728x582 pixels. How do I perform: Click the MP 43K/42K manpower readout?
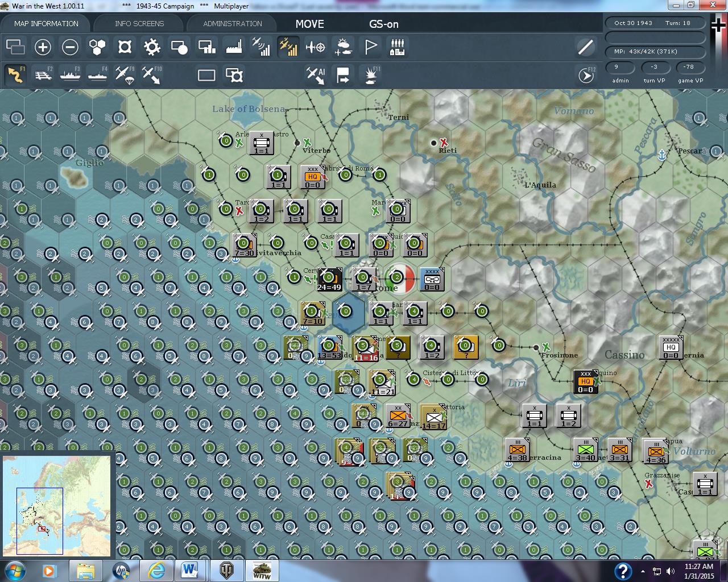[x=655, y=51]
